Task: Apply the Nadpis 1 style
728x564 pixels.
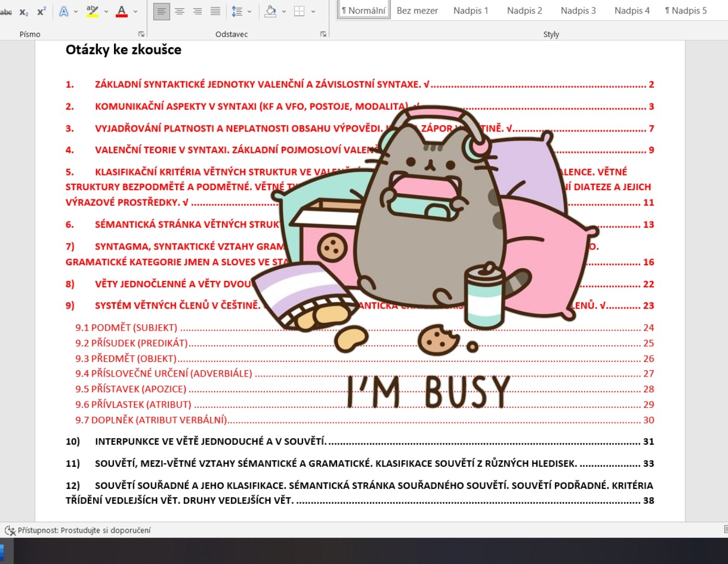Action: 471,10
